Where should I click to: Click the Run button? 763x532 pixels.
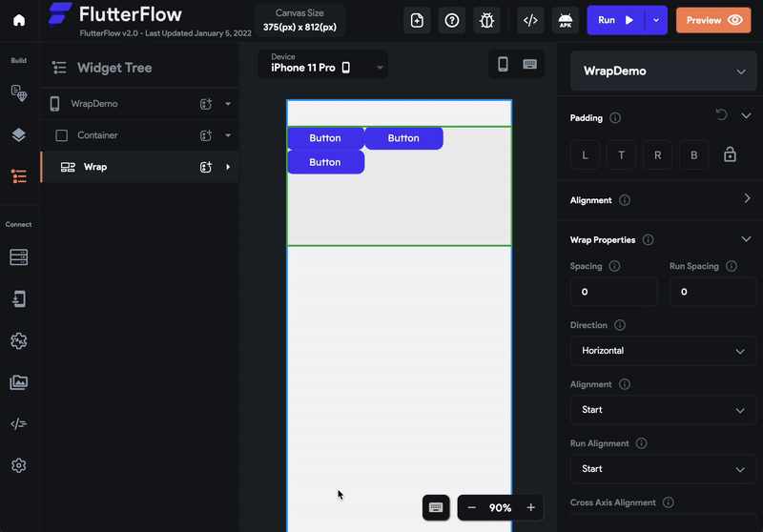point(615,20)
